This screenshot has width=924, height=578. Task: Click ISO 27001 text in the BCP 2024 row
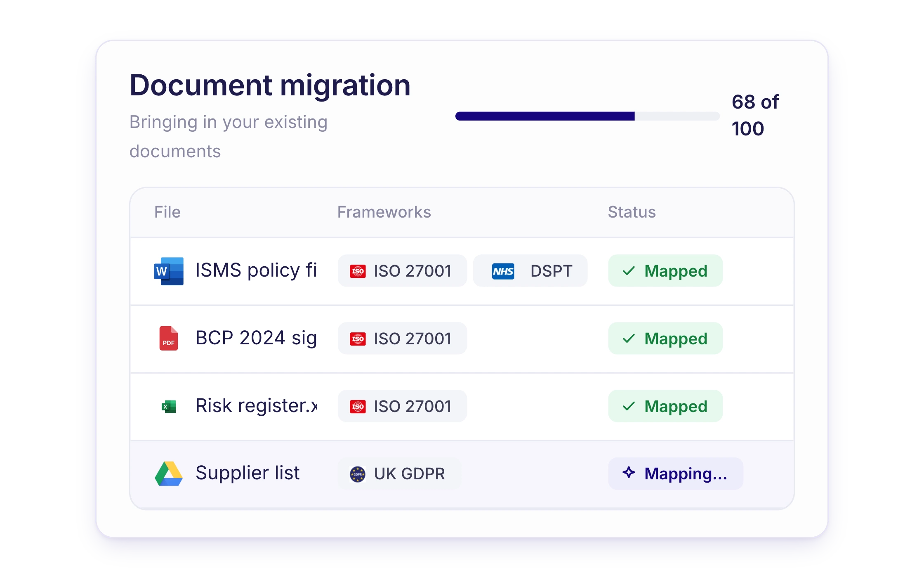tap(412, 339)
